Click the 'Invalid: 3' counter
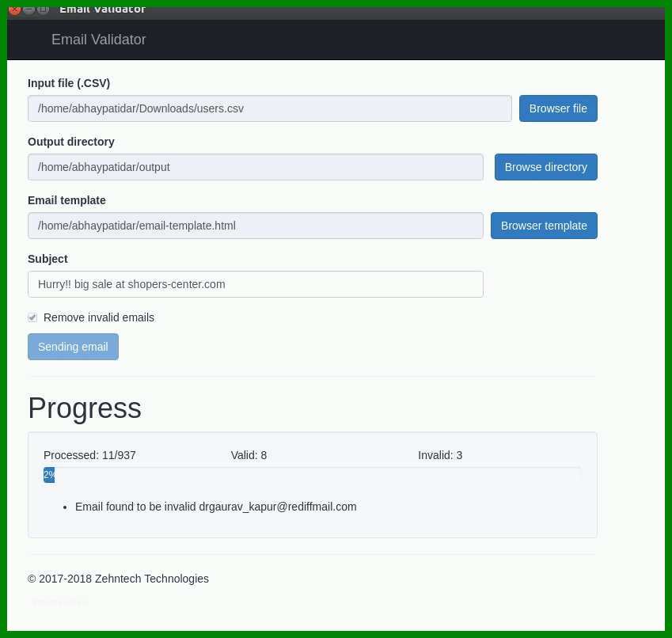The height and width of the screenshot is (638, 672). 440,455
